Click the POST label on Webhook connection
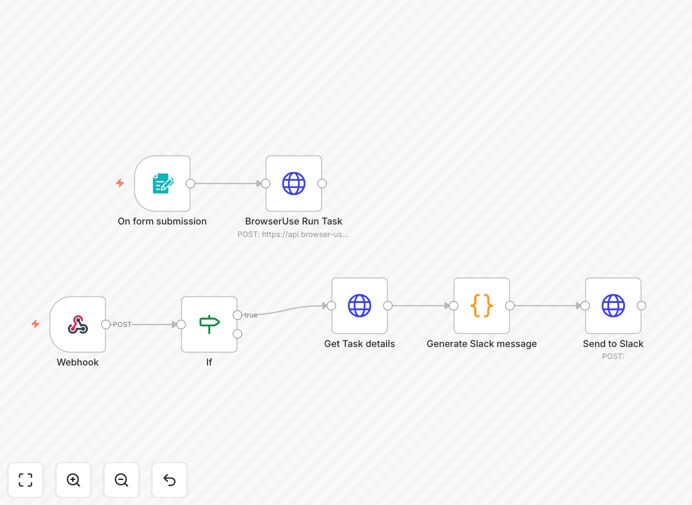The height and width of the screenshot is (505, 692). (x=122, y=324)
